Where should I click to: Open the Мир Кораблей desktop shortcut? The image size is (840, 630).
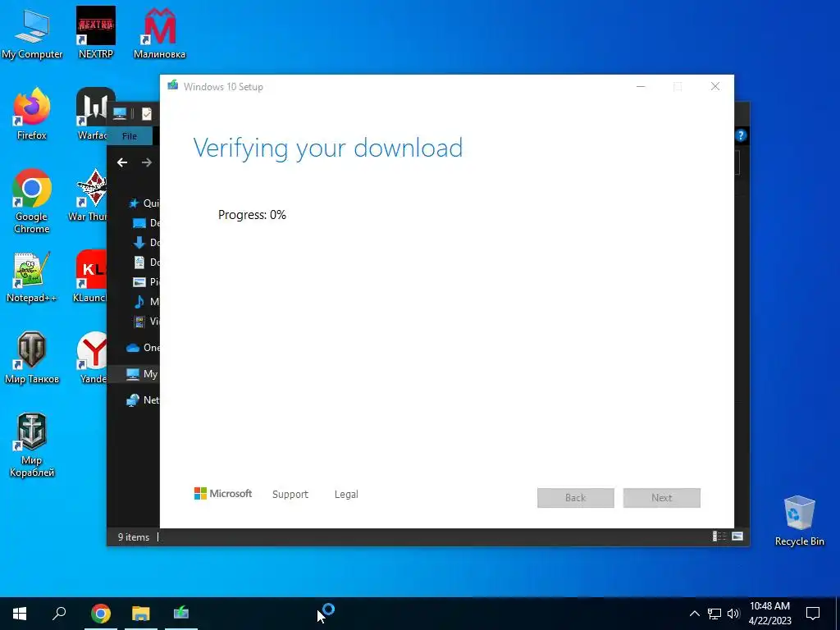(x=32, y=445)
